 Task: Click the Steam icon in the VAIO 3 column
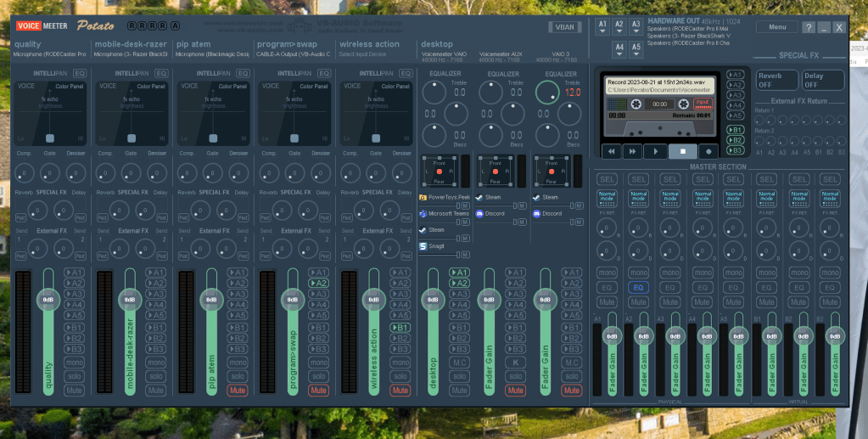[536, 197]
